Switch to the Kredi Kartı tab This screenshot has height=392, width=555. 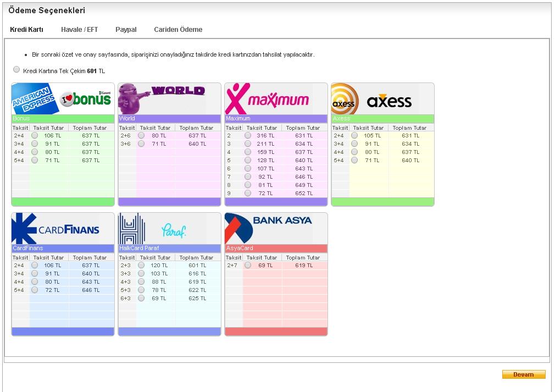pyautogui.click(x=26, y=29)
